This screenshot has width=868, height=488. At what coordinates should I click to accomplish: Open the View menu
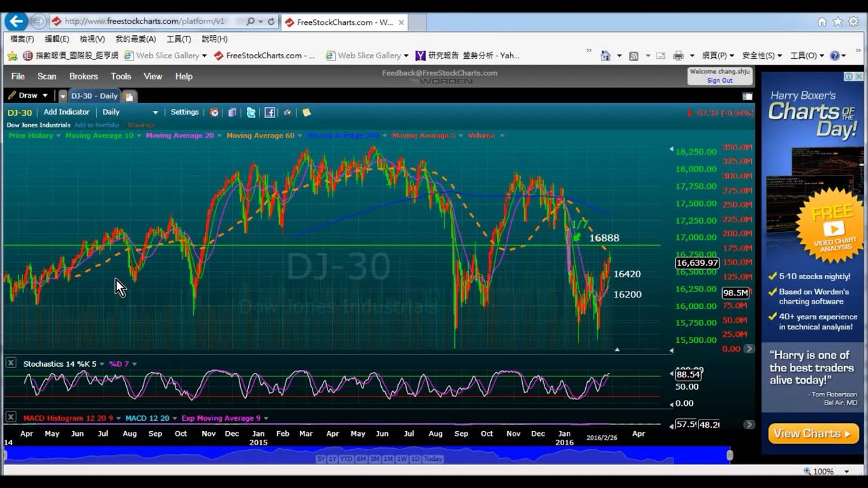point(153,77)
